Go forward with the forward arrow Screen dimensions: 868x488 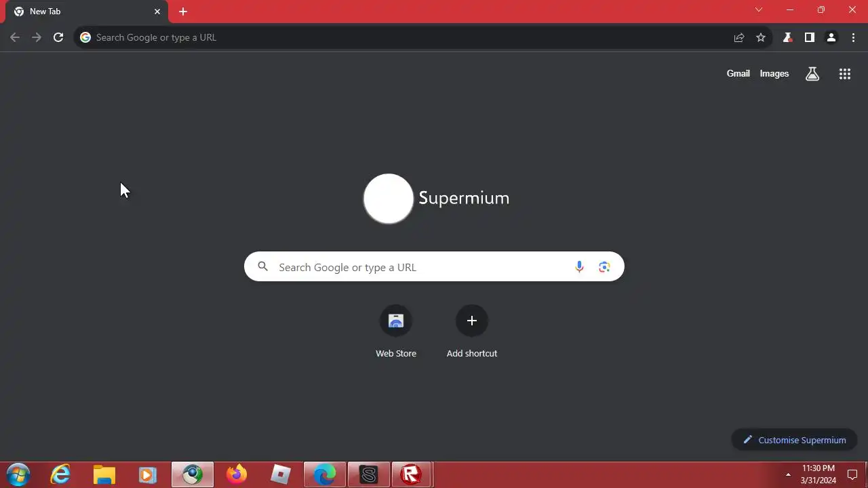tap(37, 37)
